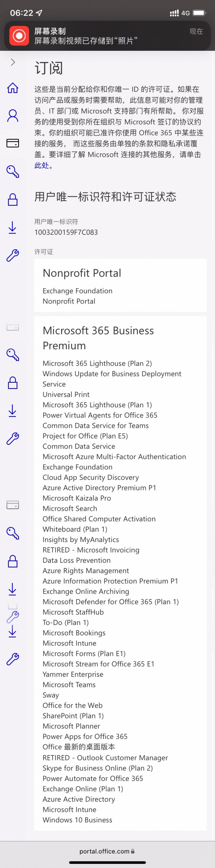Expand the sidebar navigation chevron
Image resolution: width=215 pixels, height=868 pixels.
tap(13, 62)
